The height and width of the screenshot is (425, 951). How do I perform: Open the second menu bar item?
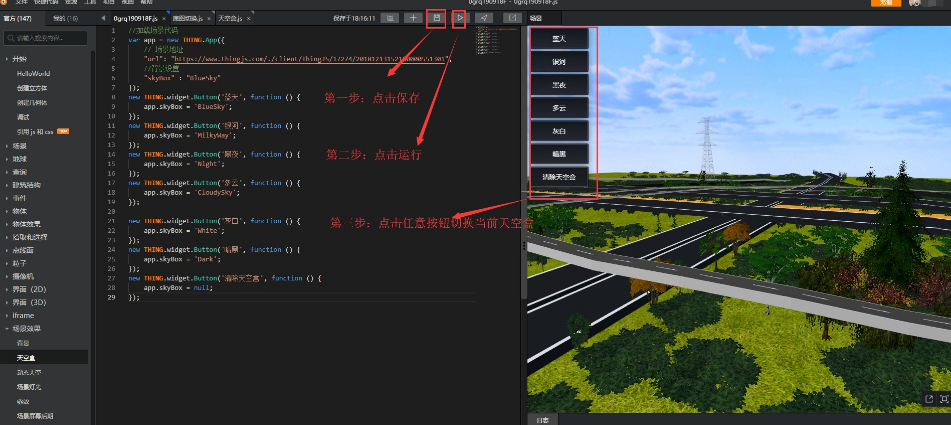tap(46, 2)
